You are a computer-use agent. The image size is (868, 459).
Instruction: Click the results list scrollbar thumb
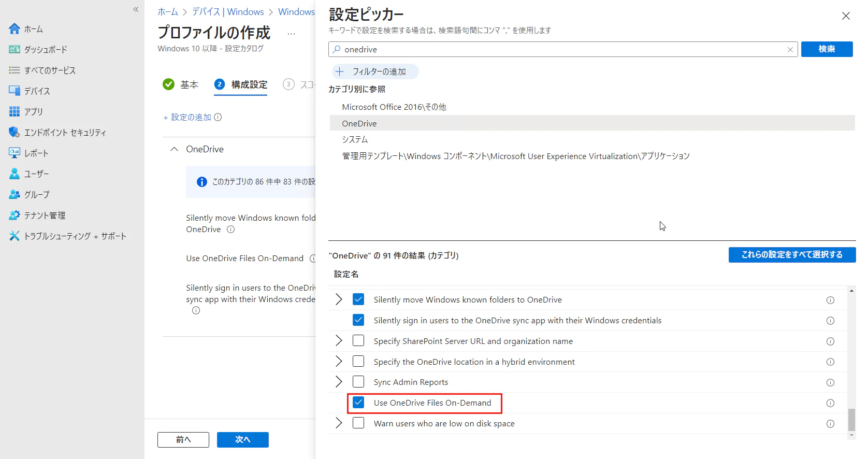click(x=851, y=420)
